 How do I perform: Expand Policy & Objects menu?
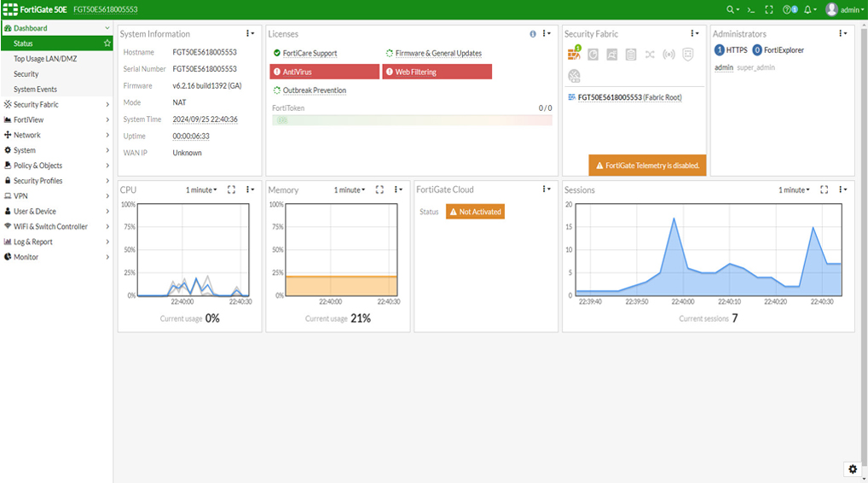pyautogui.click(x=56, y=165)
